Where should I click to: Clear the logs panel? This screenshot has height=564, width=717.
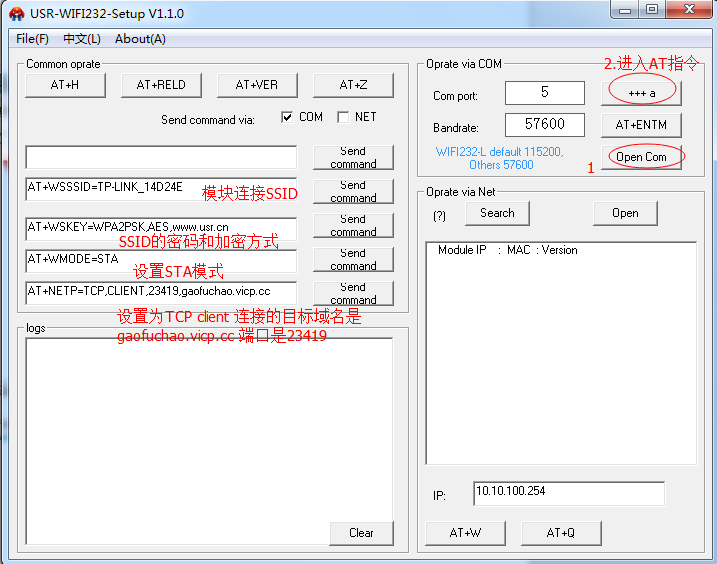tap(361, 533)
